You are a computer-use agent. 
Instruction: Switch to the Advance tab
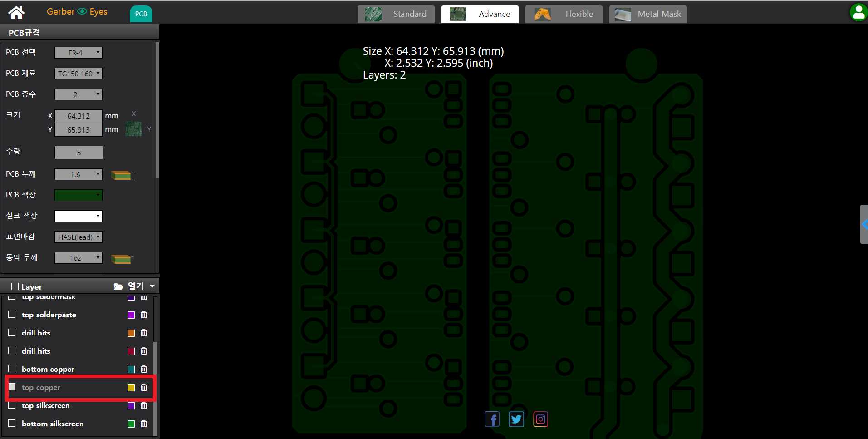[x=480, y=14]
